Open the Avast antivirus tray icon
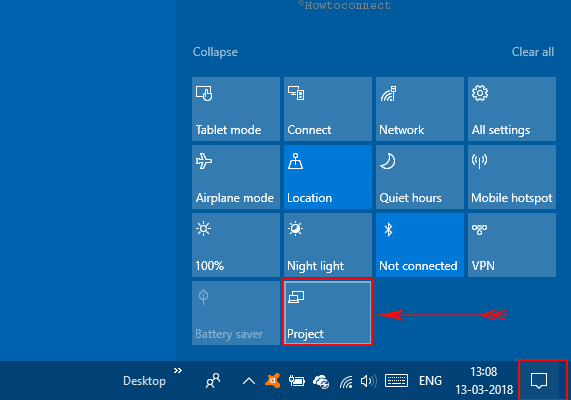The image size is (571, 400). (273, 381)
